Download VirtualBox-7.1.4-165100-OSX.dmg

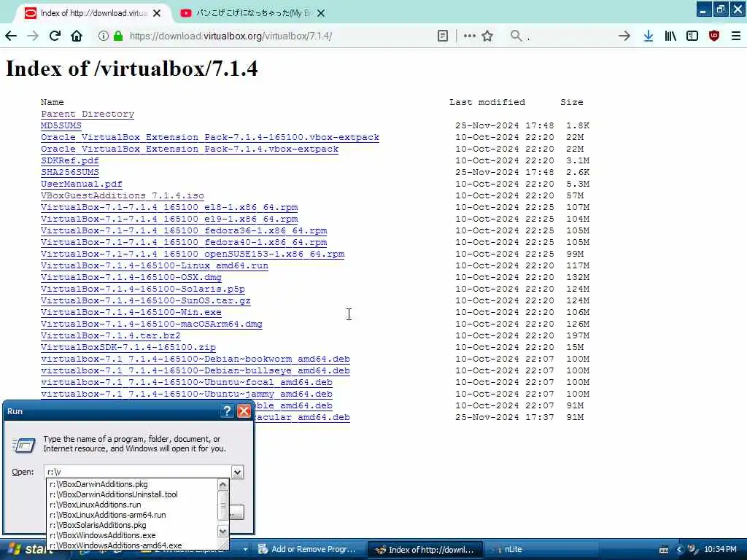click(x=131, y=277)
